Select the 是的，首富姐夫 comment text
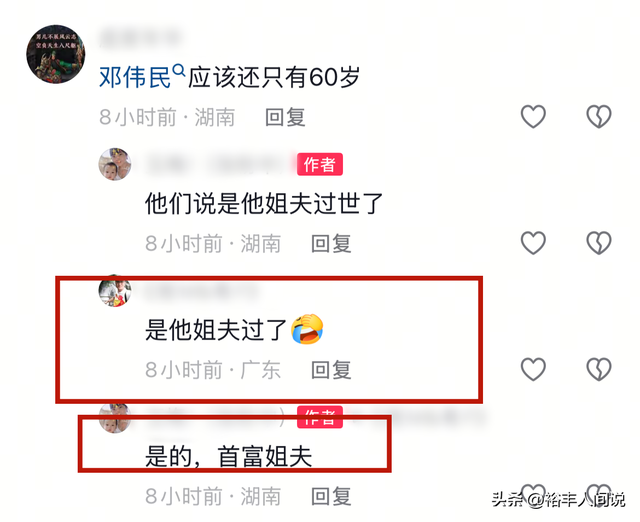The image size is (640, 522). coord(229,456)
